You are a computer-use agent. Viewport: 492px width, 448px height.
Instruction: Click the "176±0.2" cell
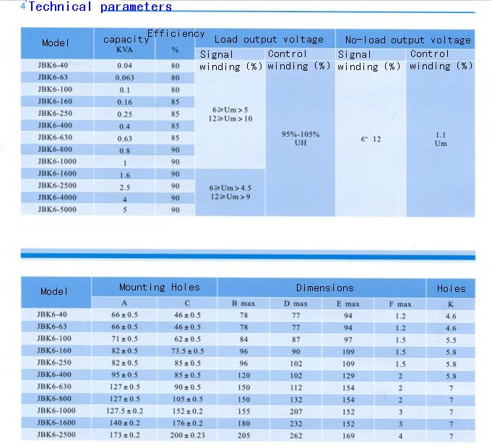click(x=187, y=423)
